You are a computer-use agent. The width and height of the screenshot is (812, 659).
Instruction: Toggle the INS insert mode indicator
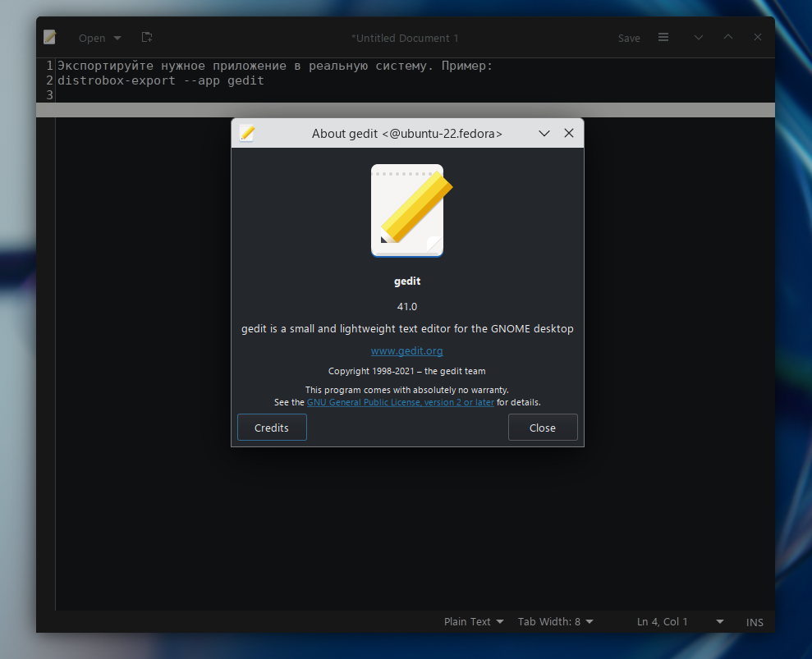click(x=755, y=622)
